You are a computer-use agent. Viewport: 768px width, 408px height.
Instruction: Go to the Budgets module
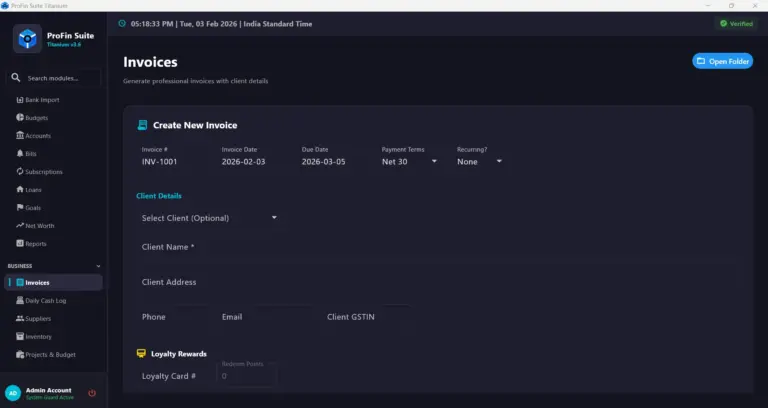click(x=54, y=118)
